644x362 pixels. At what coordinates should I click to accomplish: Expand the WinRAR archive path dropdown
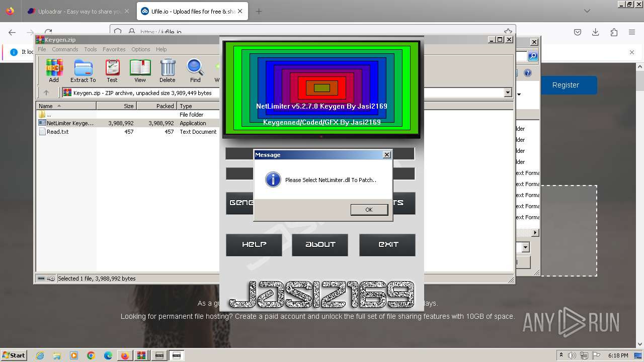508,93
